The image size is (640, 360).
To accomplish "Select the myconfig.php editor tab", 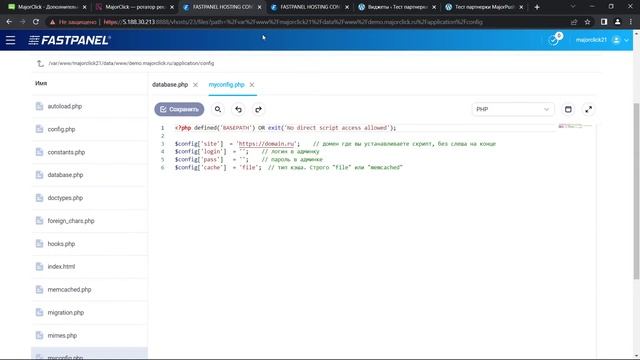I will click(x=226, y=84).
